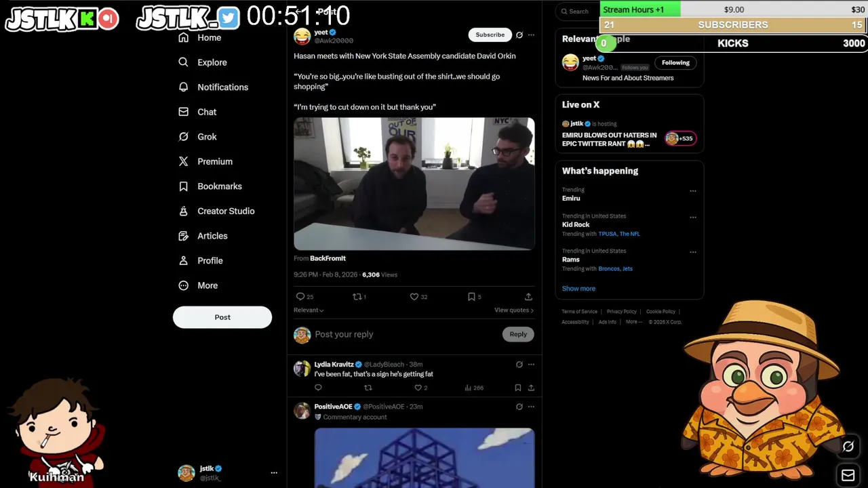This screenshot has height=488, width=868.
Task: Click the Chat envelope icon in sidebar
Action: [x=183, y=112]
